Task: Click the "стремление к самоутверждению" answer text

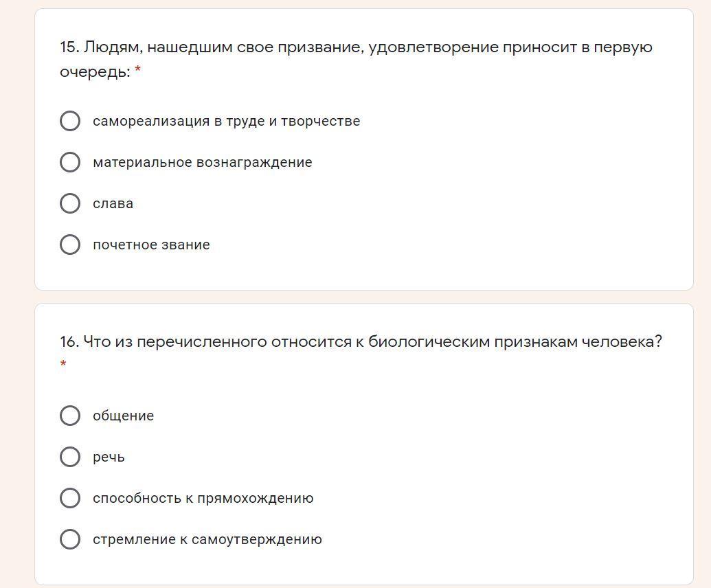Action: tap(207, 539)
